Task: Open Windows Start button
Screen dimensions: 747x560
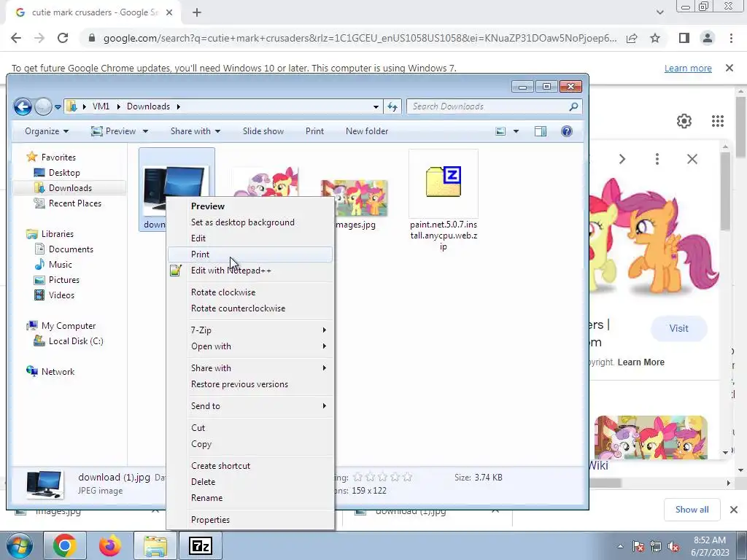Action: tap(18, 545)
